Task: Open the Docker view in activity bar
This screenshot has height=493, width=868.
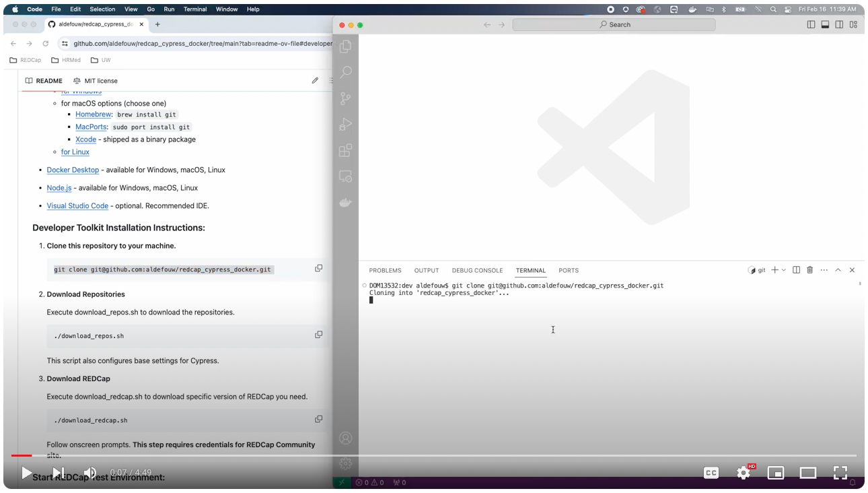Action: pyautogui.click(x=346, y=203)
